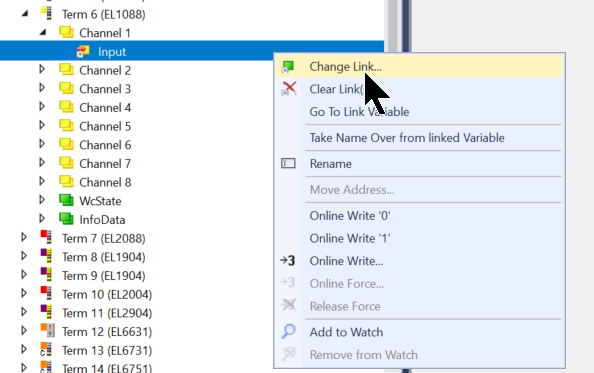The width and height of the screenshot is (594, 373).
Task: Choose Go To Link Variable
Action: pyautogui.click(x=359, y=112)
